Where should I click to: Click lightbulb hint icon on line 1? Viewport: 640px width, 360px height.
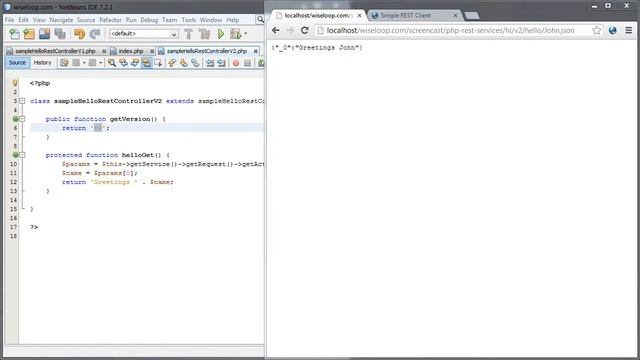(x=15, y=83)
